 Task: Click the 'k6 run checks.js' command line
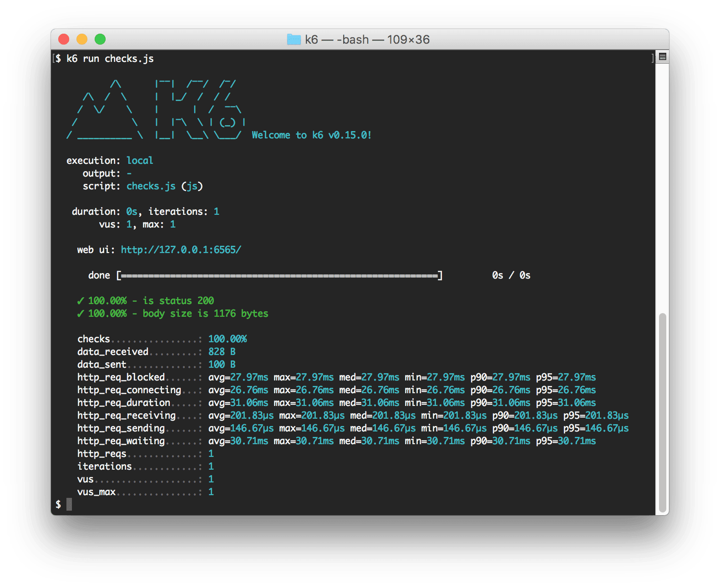point(110,59)
